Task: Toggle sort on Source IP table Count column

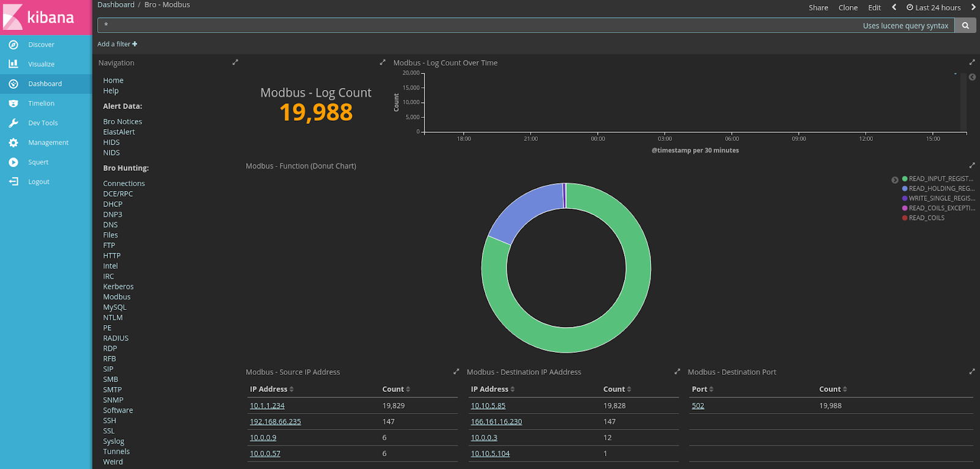Action: point(408,389)
